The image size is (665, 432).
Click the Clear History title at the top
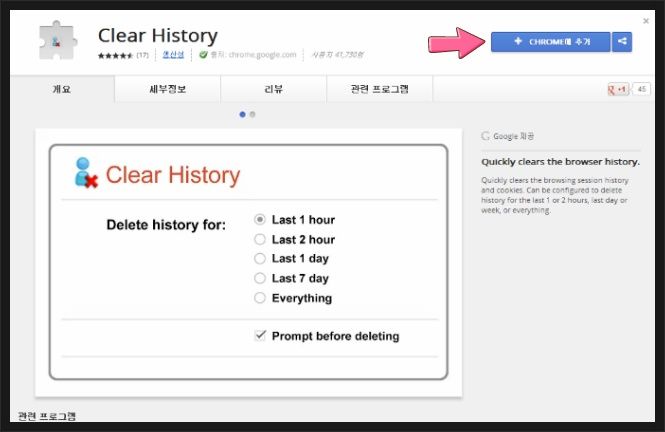[x=158, y=35]
